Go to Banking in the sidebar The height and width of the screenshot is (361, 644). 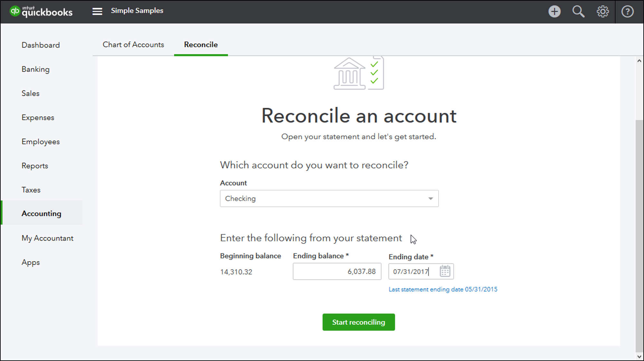pyautogui.click(x=35, y=69)
